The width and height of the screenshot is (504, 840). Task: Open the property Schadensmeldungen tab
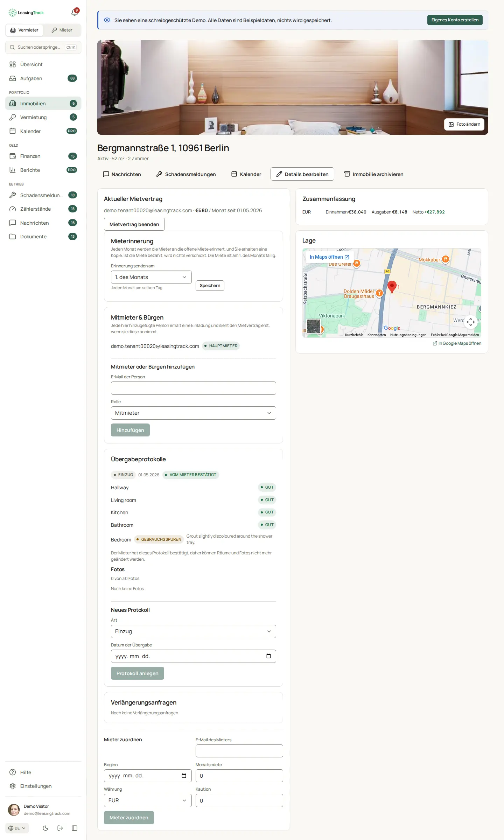click(186, 174)
